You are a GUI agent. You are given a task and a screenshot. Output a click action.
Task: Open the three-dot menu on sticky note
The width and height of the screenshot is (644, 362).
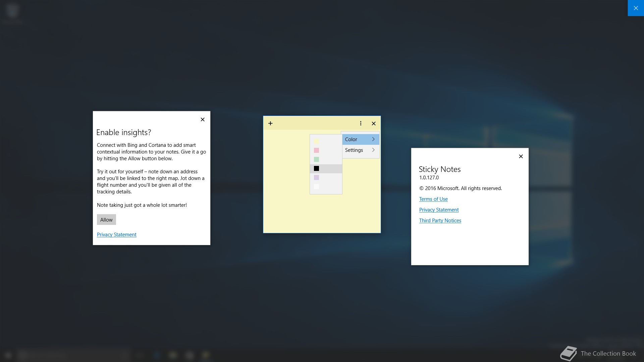(x=361, y=123)
